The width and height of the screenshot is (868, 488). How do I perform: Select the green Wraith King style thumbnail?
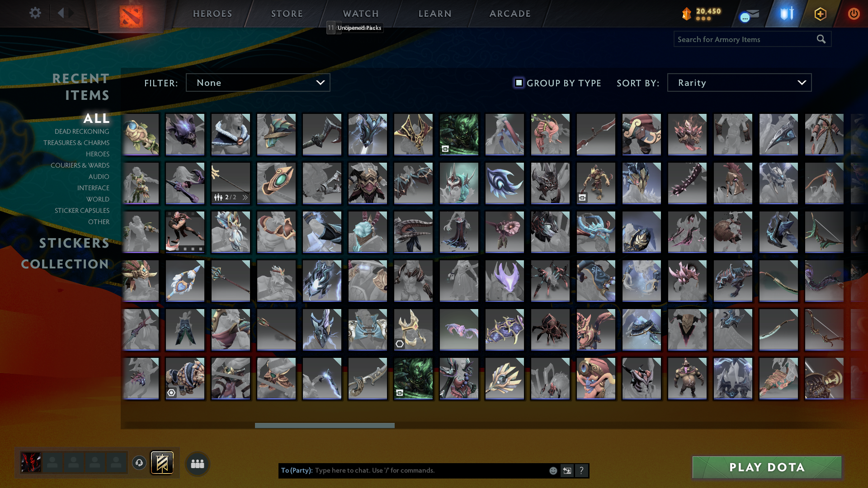click(459, 134)
